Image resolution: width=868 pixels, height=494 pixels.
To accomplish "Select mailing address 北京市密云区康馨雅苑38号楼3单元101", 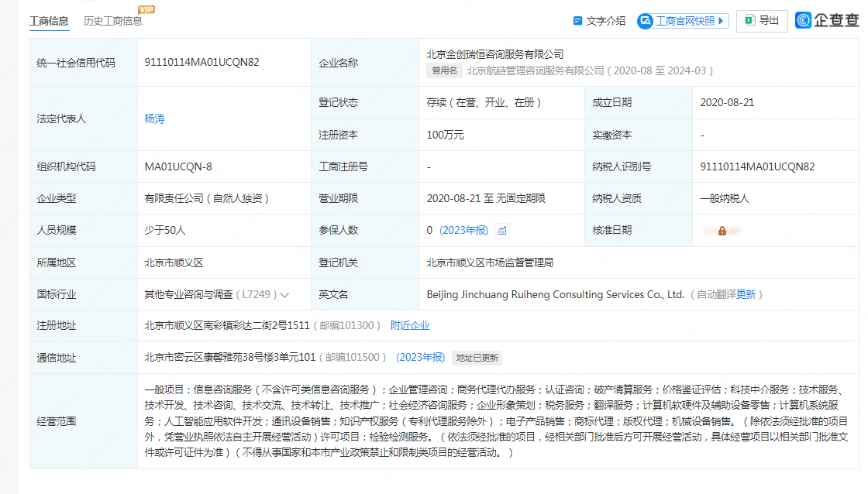I will pos(229,358).
